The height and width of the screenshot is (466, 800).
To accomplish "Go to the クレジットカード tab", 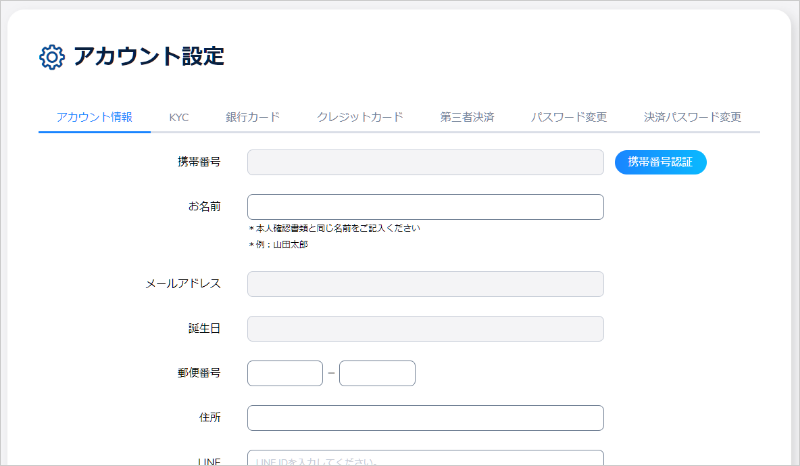I will pos(360,117).
